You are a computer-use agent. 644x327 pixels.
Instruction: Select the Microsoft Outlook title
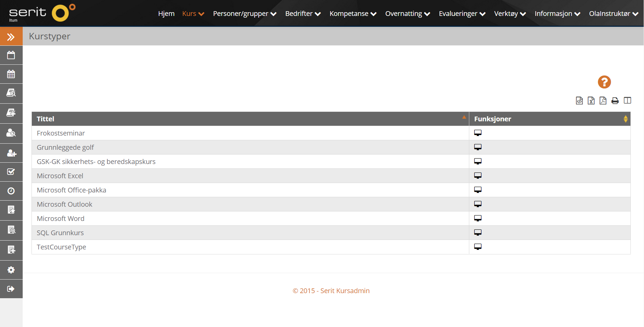(x=64, y=204)
